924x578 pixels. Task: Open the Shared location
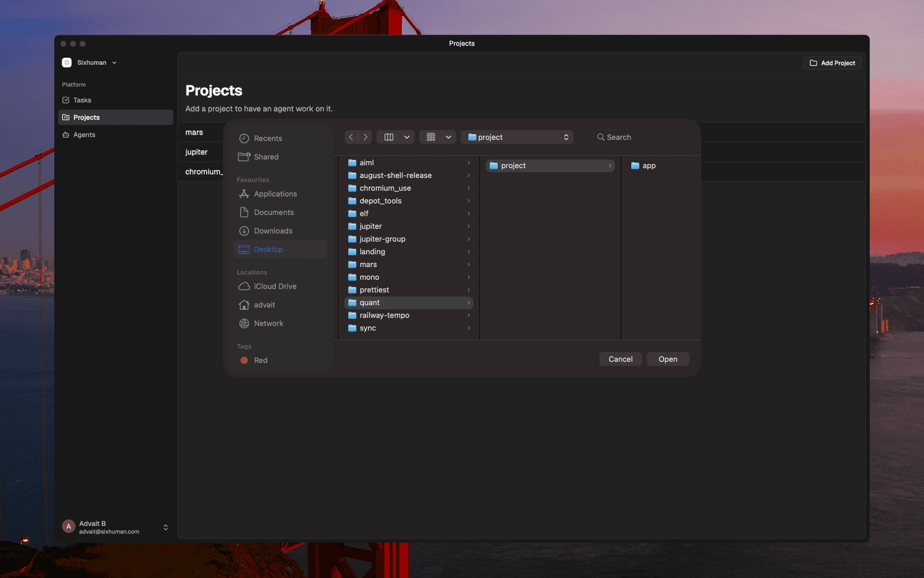click(x=266, y=157)
